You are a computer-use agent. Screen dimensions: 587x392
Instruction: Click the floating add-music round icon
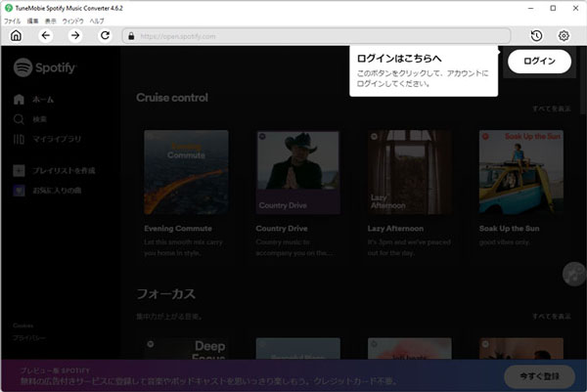click(574, 274)
